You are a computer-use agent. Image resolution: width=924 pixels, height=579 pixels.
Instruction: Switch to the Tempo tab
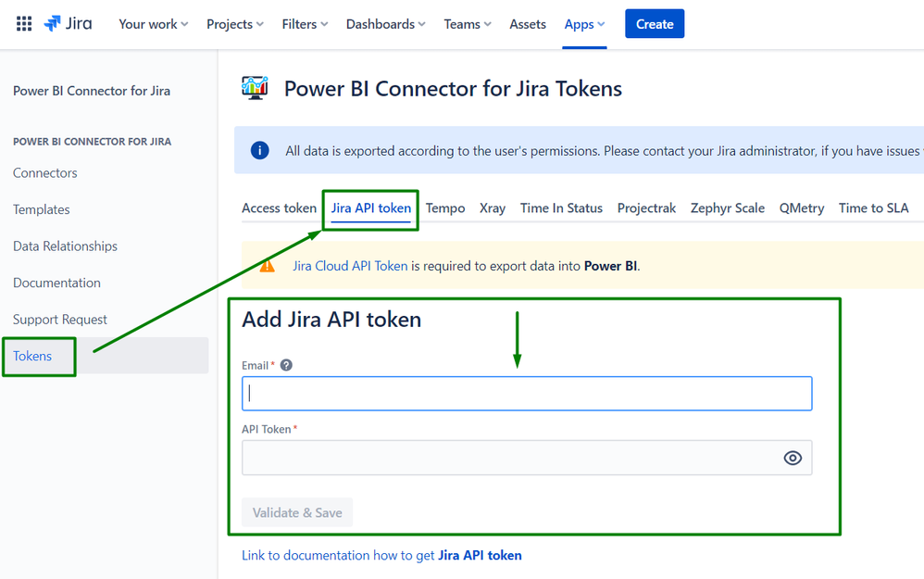445,208
